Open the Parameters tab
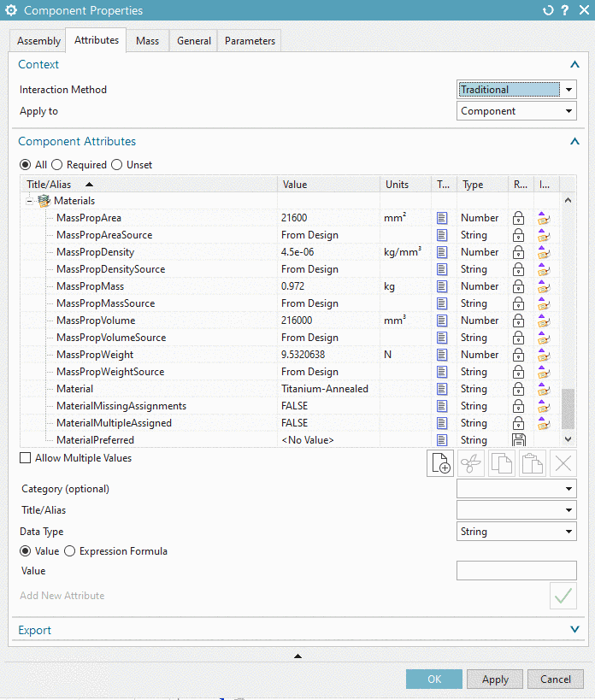 (250, 41)
